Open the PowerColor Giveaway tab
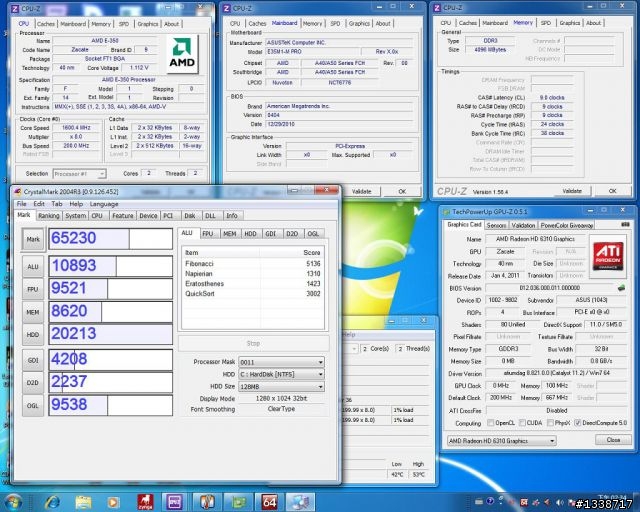640x512 pixels. 567,225
